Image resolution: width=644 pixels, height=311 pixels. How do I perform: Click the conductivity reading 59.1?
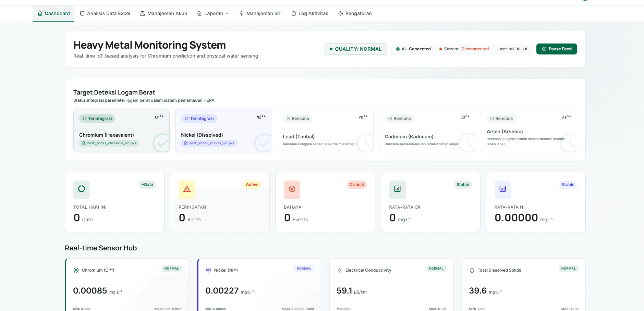(x=344, y=291)
